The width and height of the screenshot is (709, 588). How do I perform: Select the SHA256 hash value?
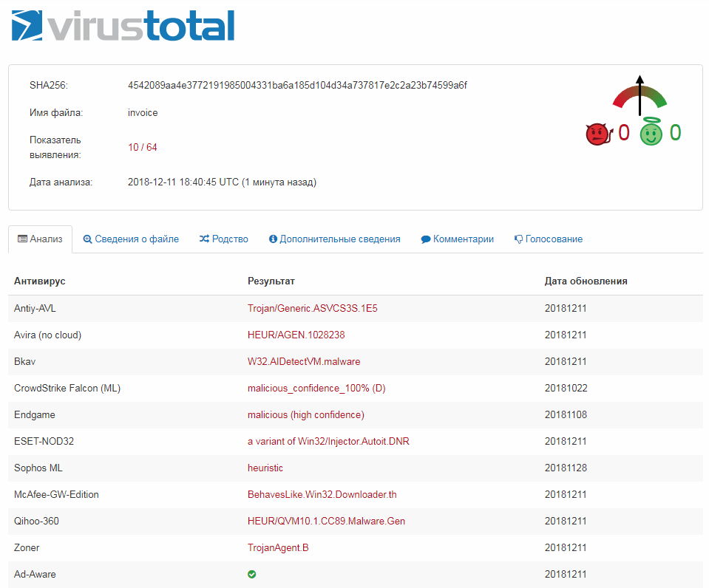coord(297,85)
